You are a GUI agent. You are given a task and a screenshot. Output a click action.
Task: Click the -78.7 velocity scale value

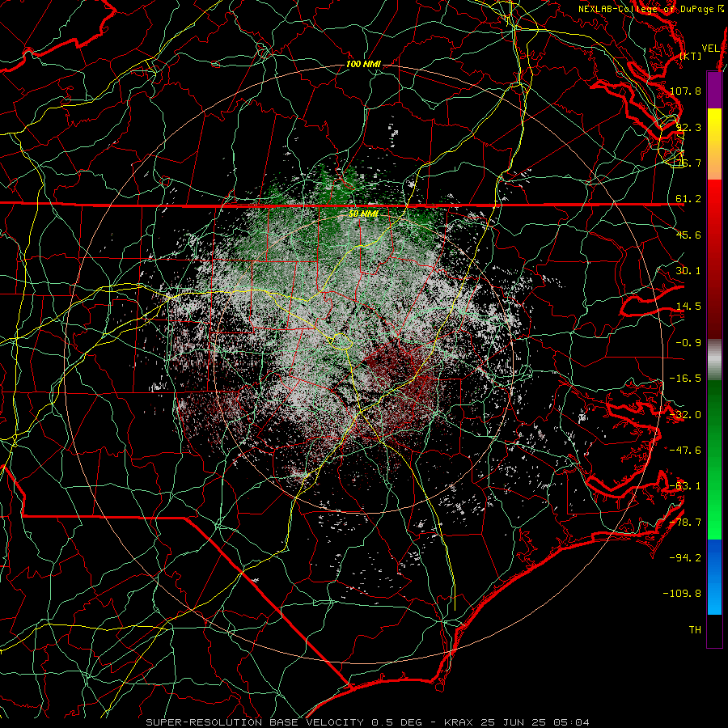click(x=685, y=523)
